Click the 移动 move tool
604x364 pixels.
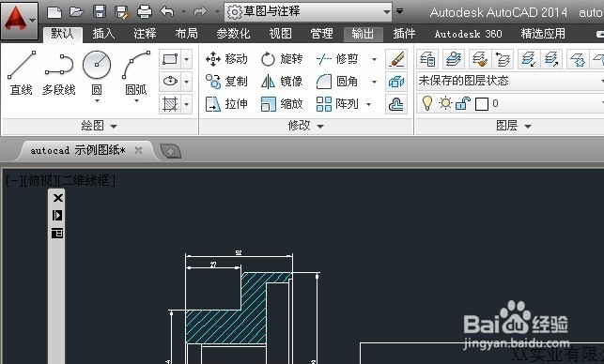click(226, 59)
